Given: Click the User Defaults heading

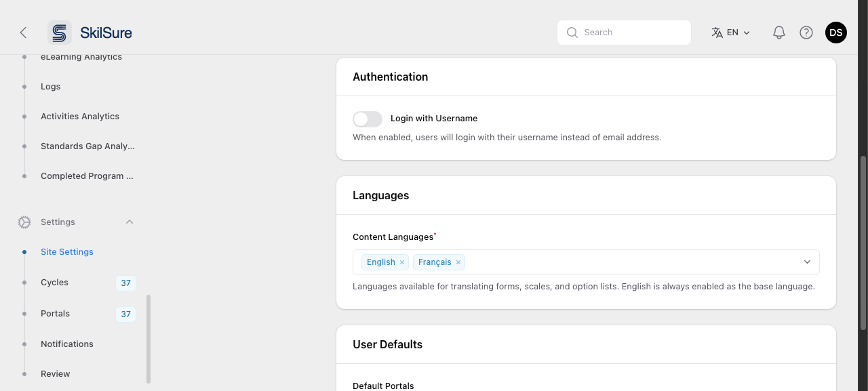Looking at the screenshot, I should pyautogui.click(x=387, y=345).
